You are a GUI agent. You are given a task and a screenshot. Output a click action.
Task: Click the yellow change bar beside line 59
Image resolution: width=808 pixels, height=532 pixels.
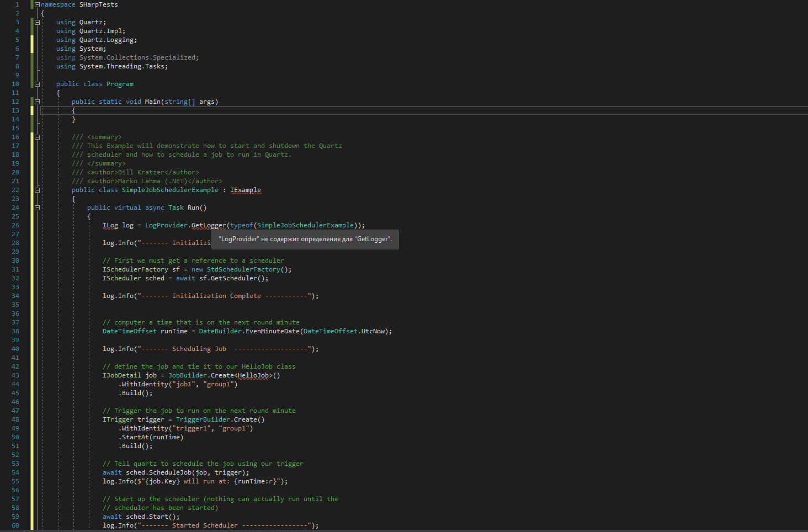(31, 517)
